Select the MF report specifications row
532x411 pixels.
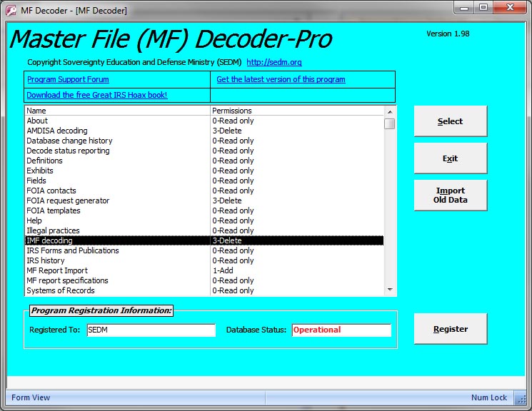point(205,280)
